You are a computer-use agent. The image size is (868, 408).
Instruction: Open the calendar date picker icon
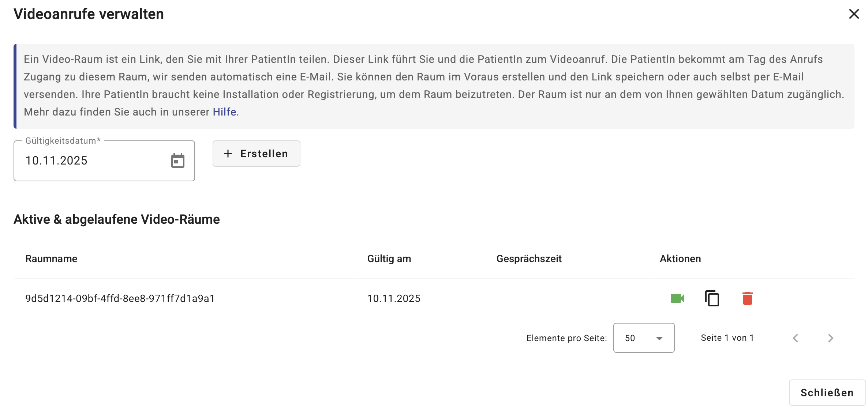pyautogui.click(x=178, y=160)
